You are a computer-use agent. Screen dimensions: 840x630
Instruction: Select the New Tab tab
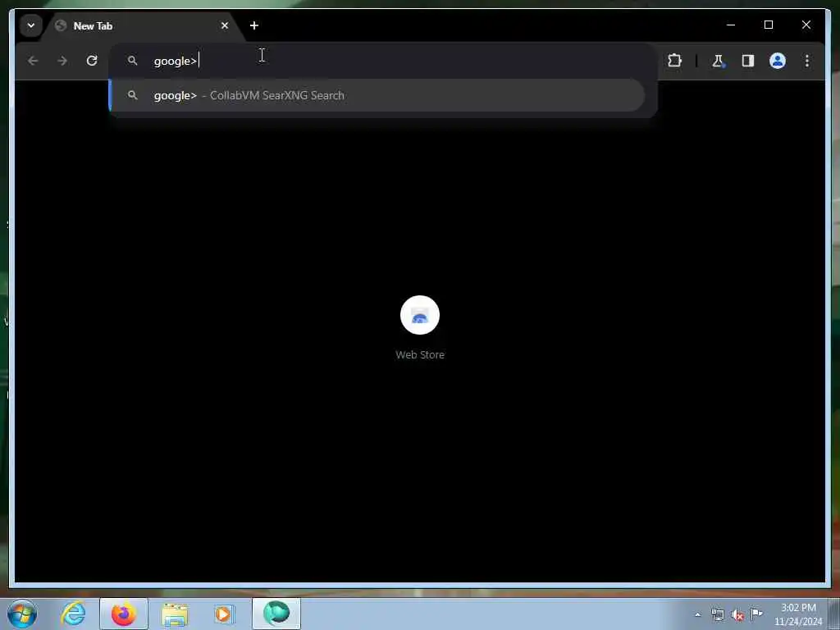(143, 25)
